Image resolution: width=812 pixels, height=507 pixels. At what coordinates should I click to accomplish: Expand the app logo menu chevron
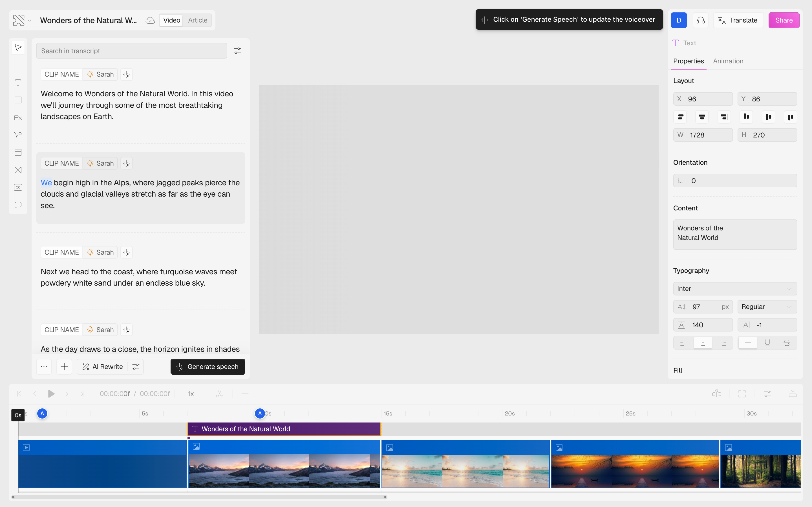30,21
